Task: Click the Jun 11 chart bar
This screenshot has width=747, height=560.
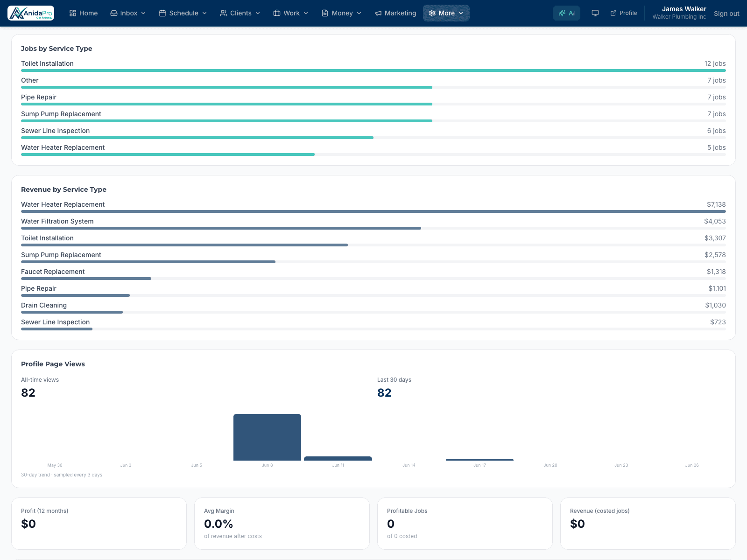Action: pyautogui.click(x=338, y=459)
